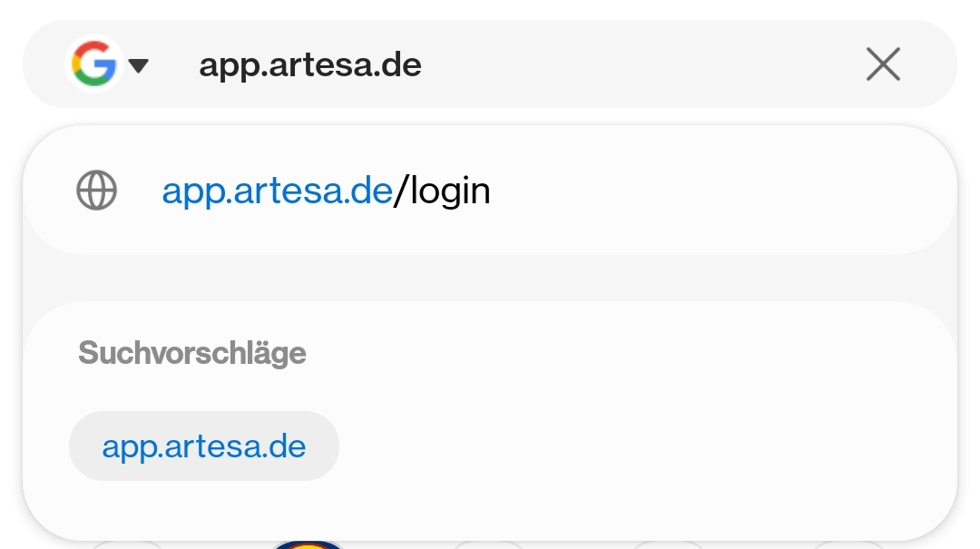Viewport: 980px width, 549px height.
Task: Tap the search query text app.artesa.de
Action: 310,64
